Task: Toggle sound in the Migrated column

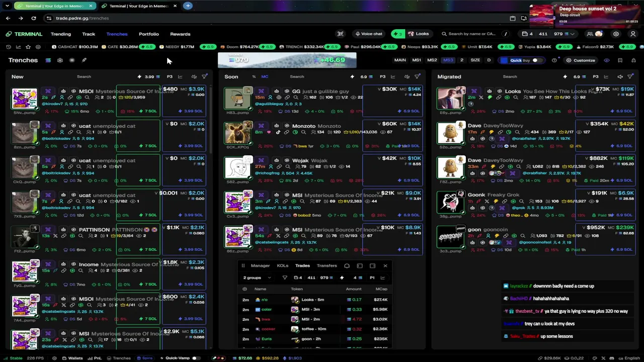Action: point(620,77)
